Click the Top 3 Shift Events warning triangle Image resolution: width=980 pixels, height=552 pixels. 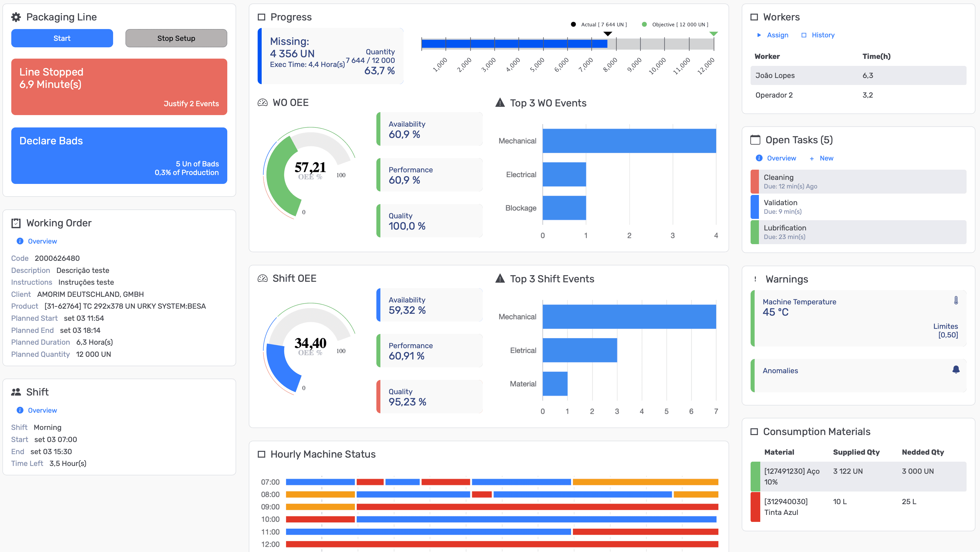tap(500, 278)
